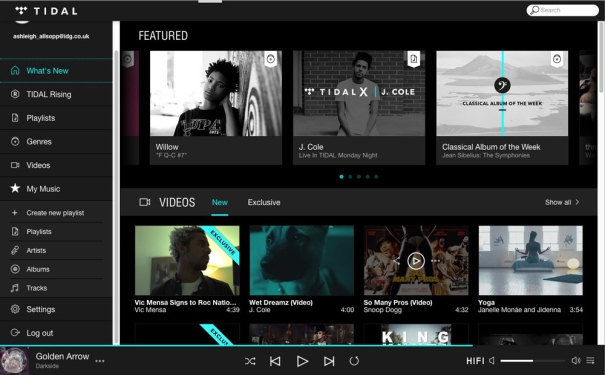
Task: Skip to next track
Action: pyautogui.click(x=329, y=361)
